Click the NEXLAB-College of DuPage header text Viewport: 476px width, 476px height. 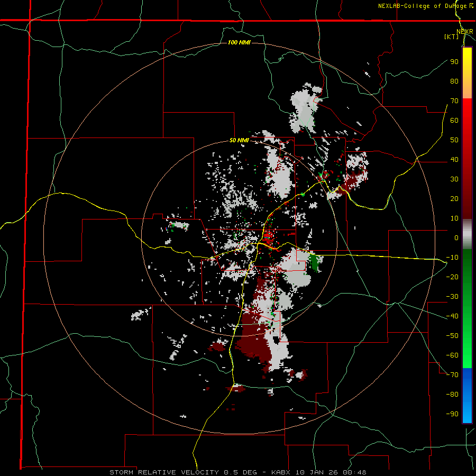click(x=425, y=6)
